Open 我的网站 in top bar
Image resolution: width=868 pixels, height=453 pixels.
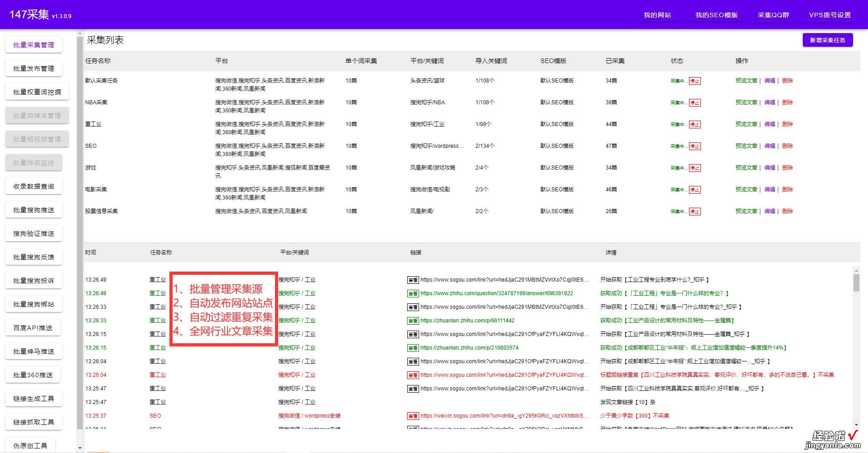coord(657,15)
